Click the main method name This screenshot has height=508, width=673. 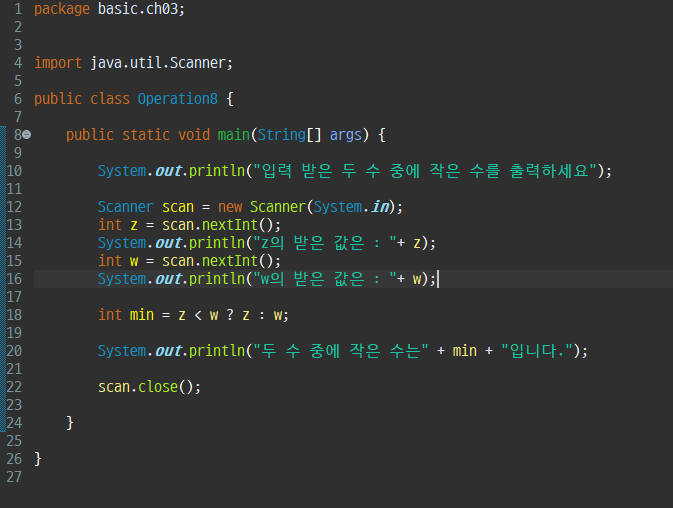(233, 135)
